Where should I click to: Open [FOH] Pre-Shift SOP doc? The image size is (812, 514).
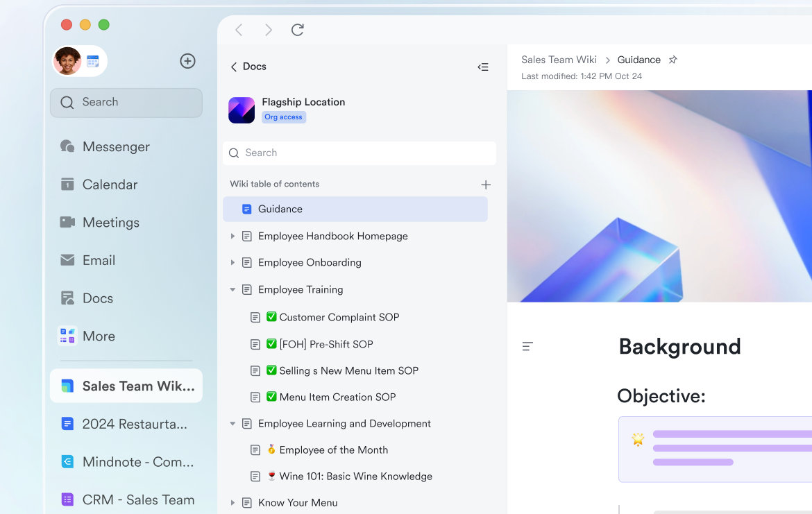click(x=325, y=344)
